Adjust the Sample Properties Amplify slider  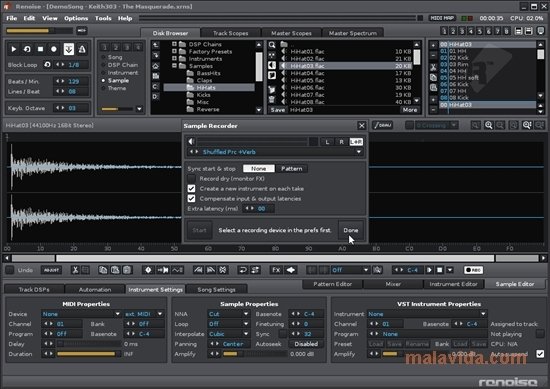(255, 354)
